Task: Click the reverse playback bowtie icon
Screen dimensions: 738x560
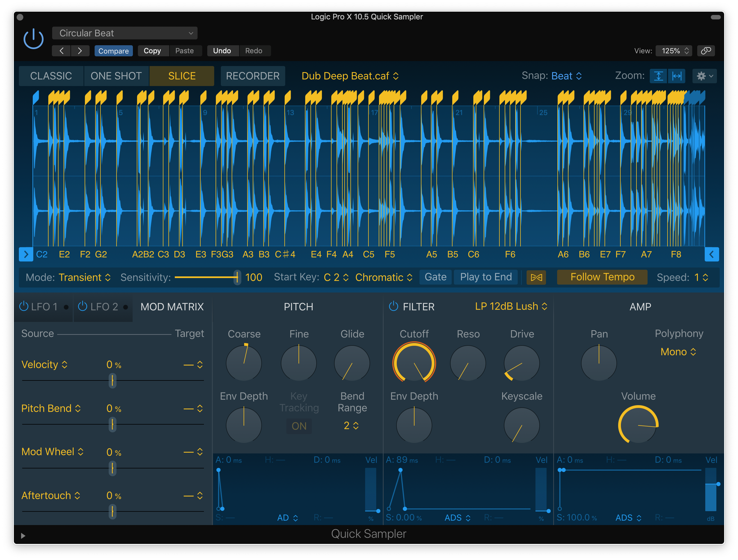Action: tap(536, 277)
